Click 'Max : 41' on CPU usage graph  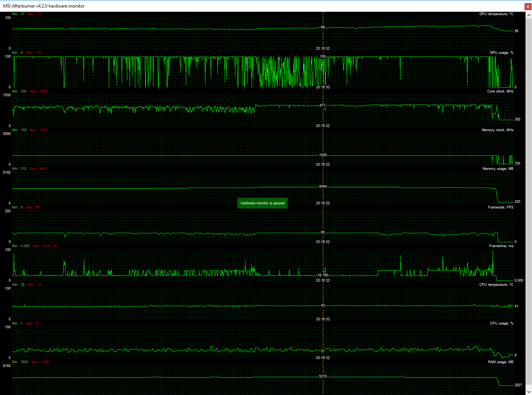[x=33, y=323]
